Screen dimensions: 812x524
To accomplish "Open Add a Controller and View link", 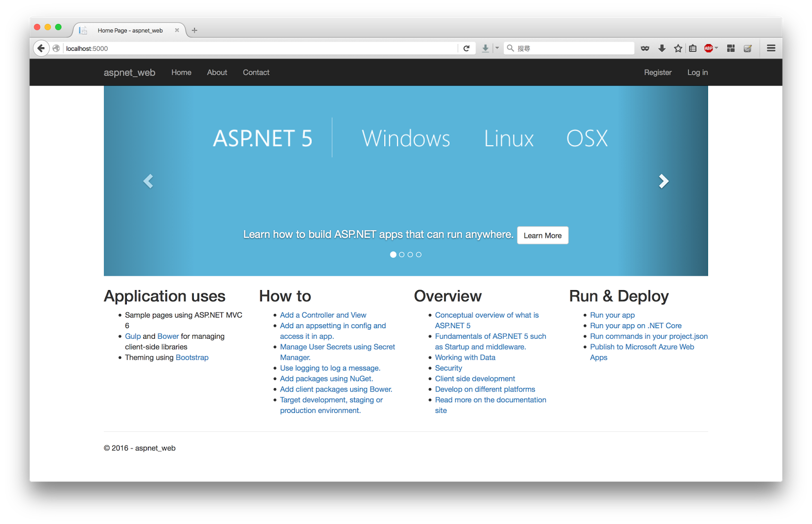I will (x=323, y=315).
